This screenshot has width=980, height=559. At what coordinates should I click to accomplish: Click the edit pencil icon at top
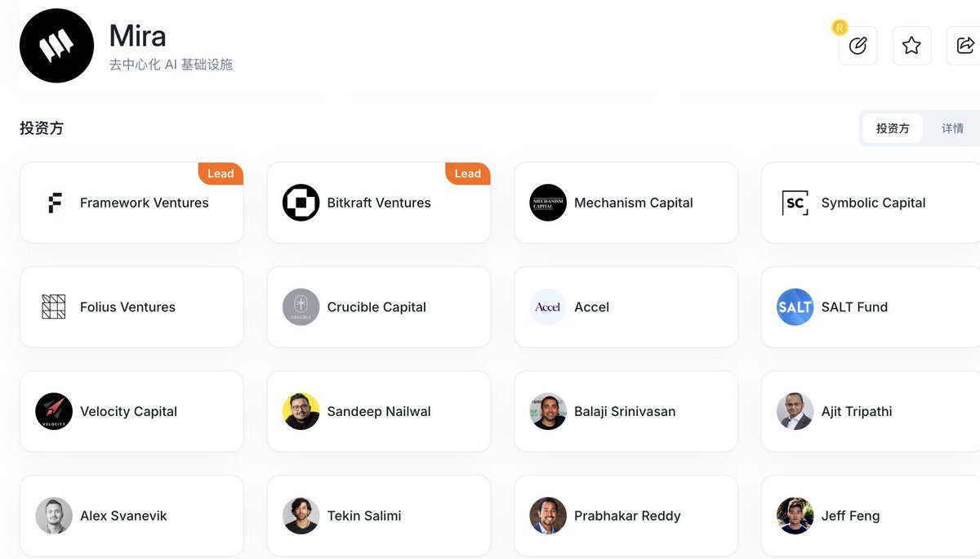[857, 46]
